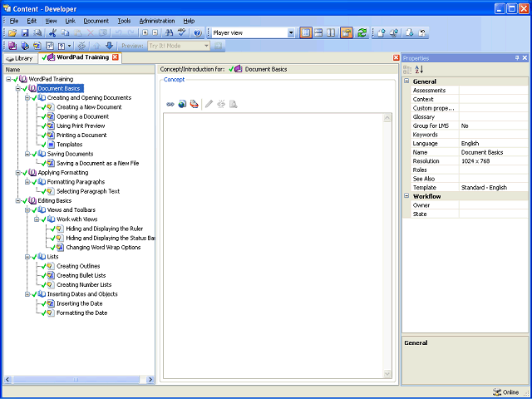Toggle the horizontal split layout button

318,33
